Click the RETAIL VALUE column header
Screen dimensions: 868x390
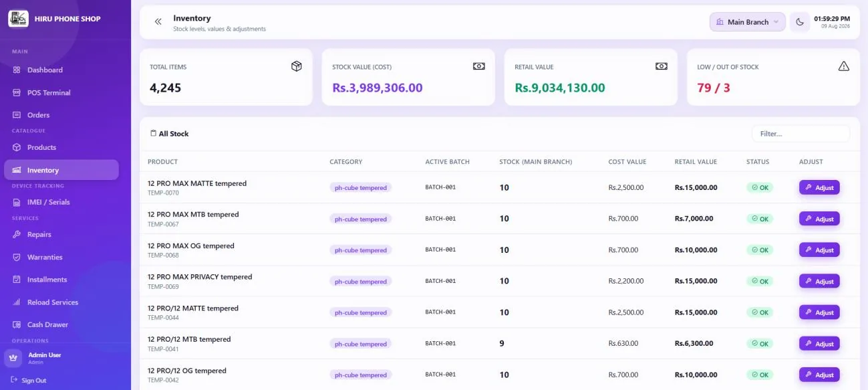point(696,162)
